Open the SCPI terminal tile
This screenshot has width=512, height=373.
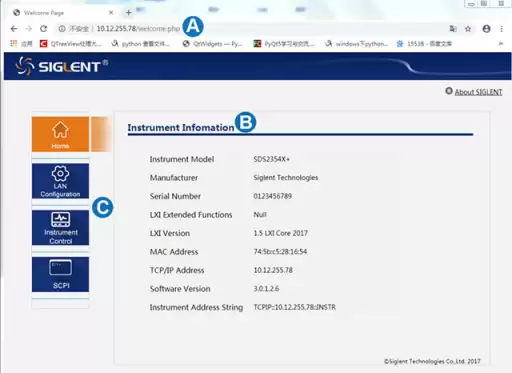click(60, 274)
